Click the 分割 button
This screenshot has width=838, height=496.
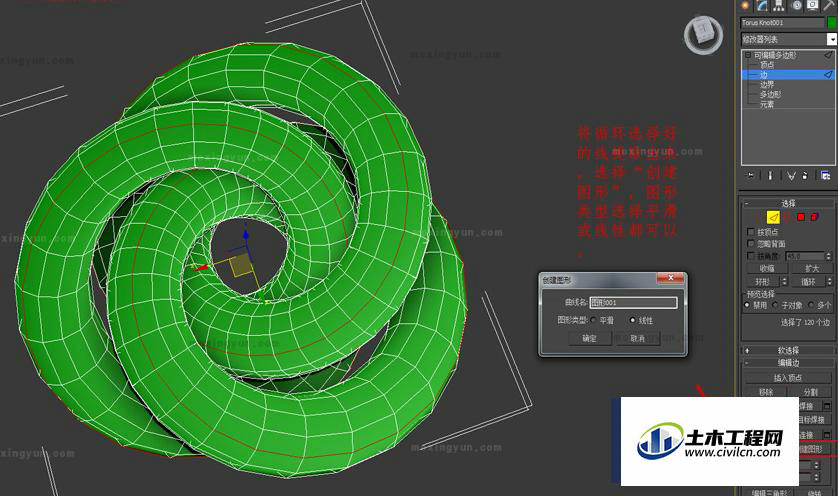tap(811, 392)
